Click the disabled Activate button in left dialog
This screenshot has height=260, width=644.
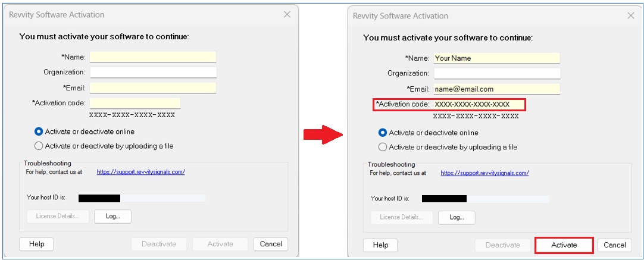point(220,244)
